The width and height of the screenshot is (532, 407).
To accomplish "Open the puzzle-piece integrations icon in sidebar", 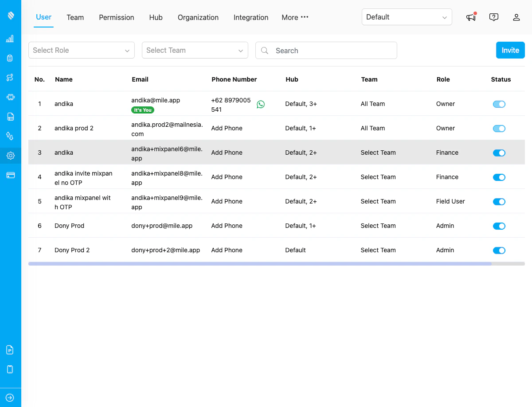I will [10, 97].
